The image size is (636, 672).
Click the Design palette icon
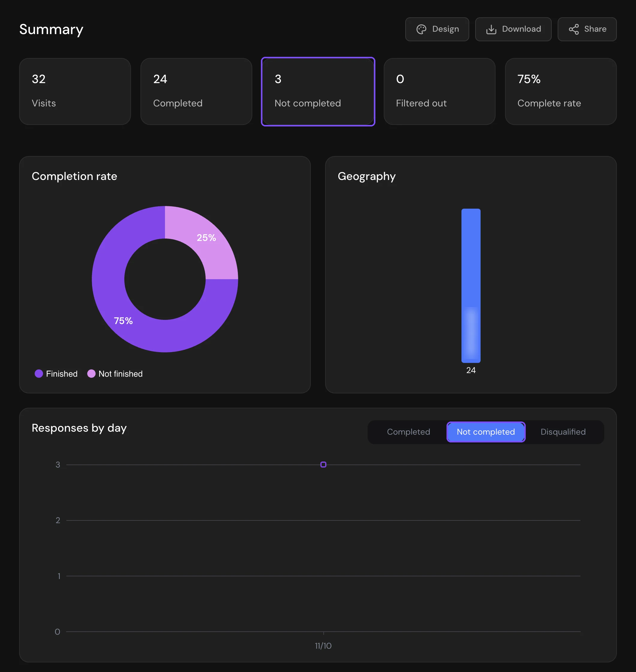tap(421, 30)
